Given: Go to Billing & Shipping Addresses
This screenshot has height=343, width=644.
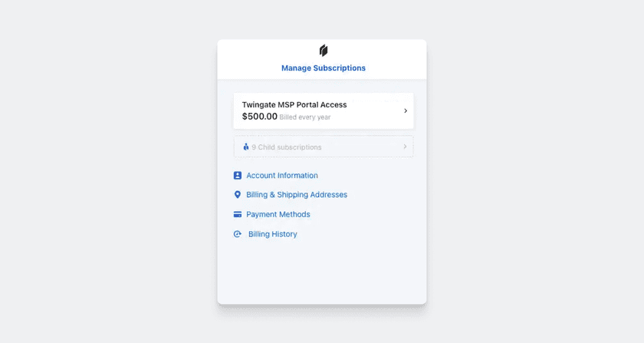Looking at the screenshot, I should [297, 195].
